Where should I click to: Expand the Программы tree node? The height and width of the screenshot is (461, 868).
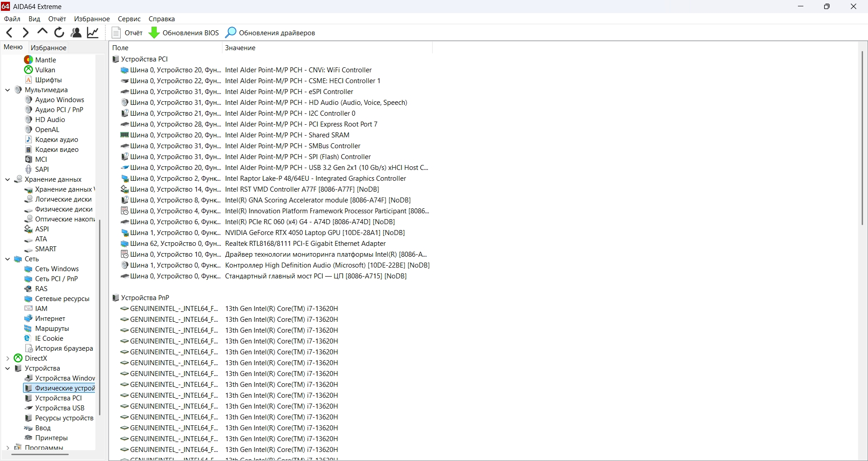tap(8, 447)
